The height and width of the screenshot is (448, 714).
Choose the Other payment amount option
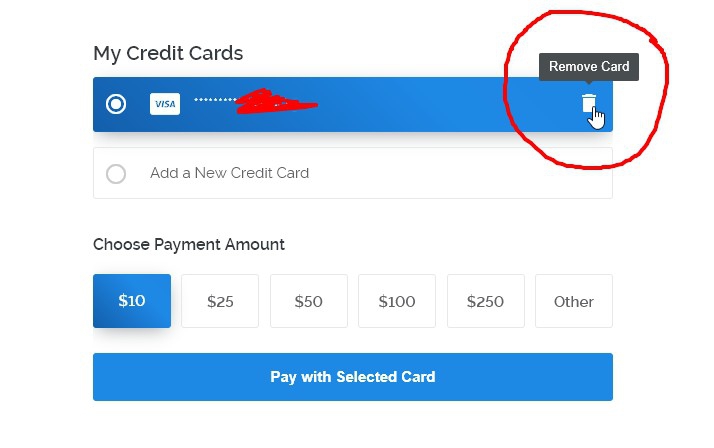(x=574, y=301)
